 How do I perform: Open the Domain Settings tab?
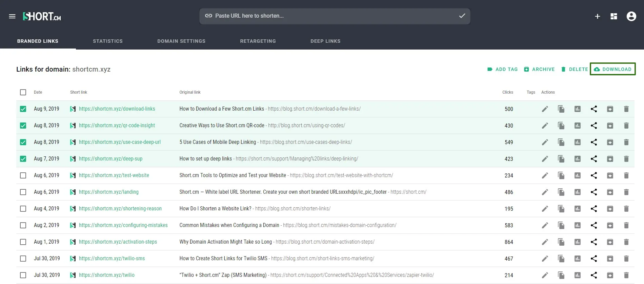coord(181,41)
